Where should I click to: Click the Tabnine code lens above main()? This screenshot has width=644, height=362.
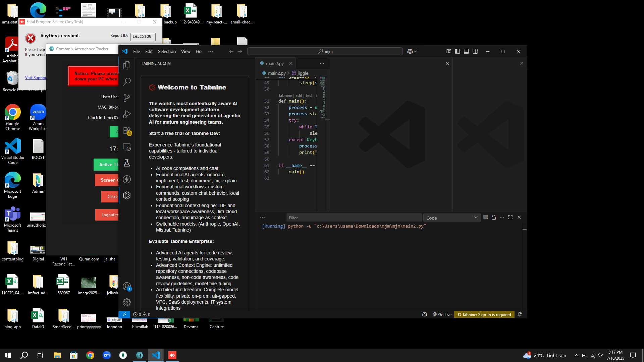(285, 96)
